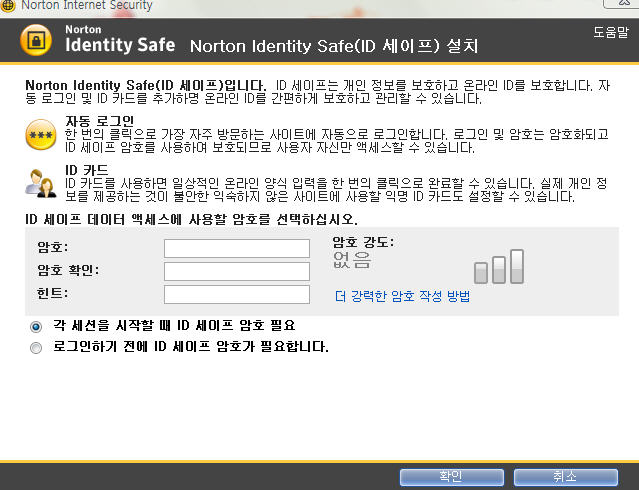Click in the 힌트 hint field
The image size is (639, 490).
237,294
